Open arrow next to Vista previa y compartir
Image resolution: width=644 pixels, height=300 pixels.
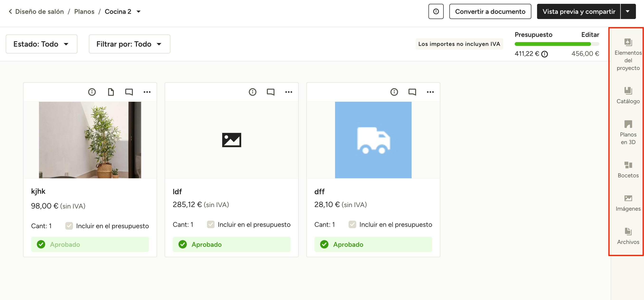(x=628, y=11)
